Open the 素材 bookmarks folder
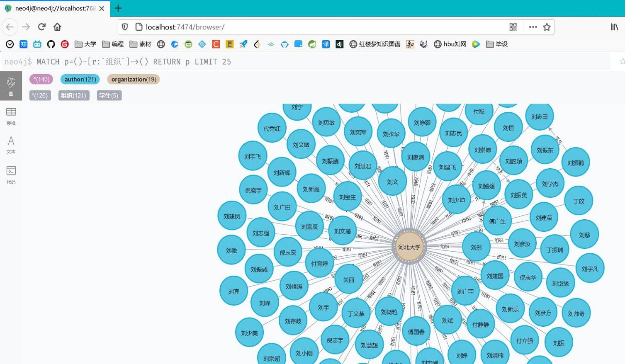Image resolution: width=625 pixels, height=364 pixels. (141, 44)
